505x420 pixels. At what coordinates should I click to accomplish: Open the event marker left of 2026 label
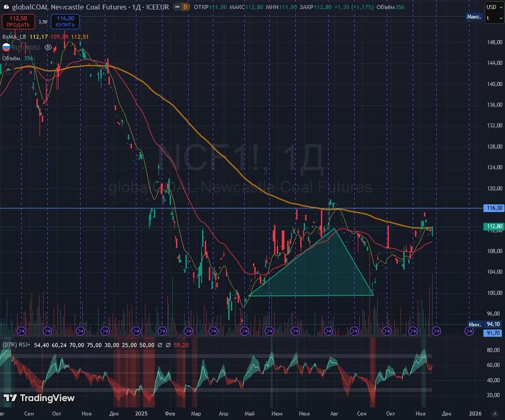tap(469, 331)
